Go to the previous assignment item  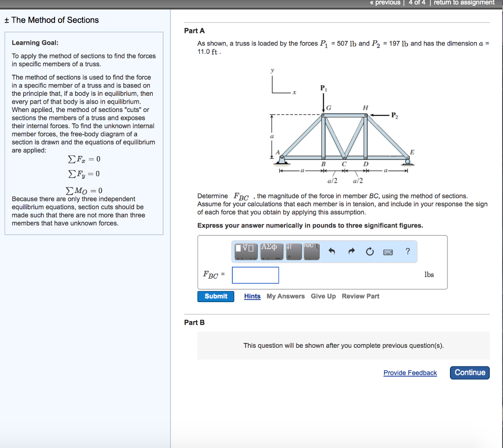point(386,2)
